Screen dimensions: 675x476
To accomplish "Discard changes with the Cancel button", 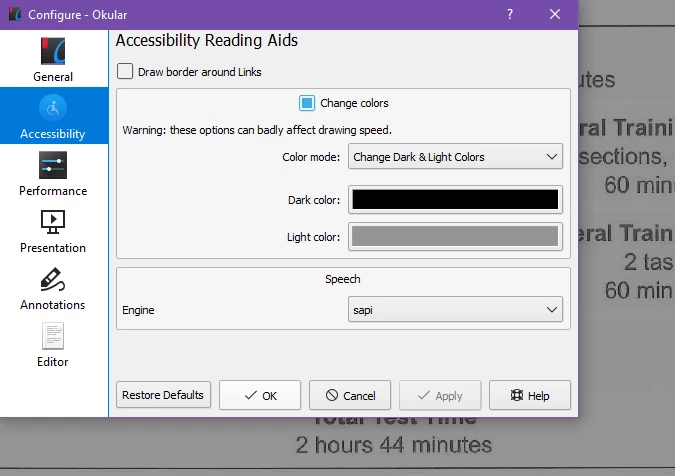I will [350, 395].
